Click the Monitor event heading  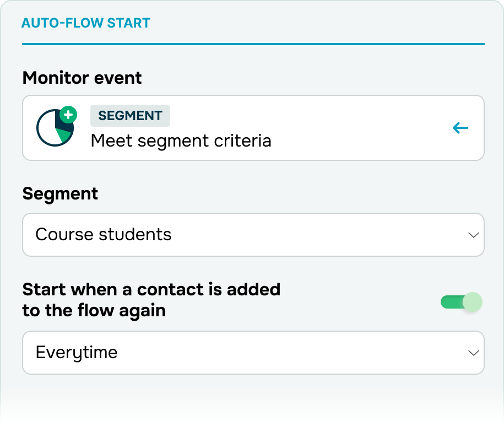click(x=82, y=78)
